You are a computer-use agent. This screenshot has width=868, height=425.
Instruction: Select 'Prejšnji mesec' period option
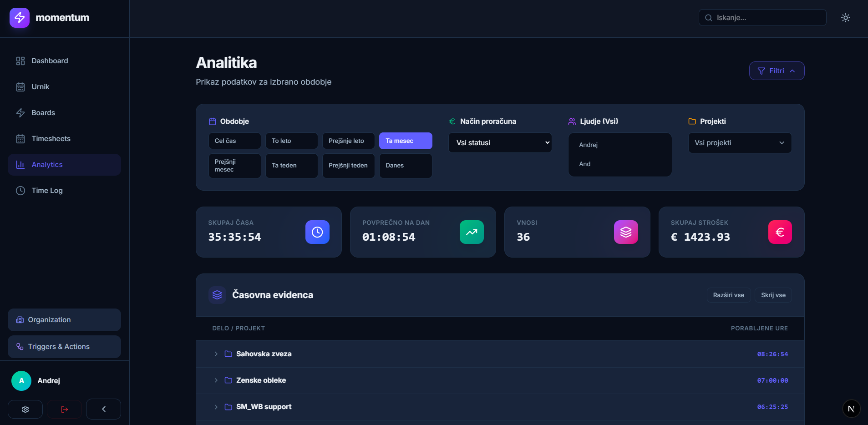234,166
